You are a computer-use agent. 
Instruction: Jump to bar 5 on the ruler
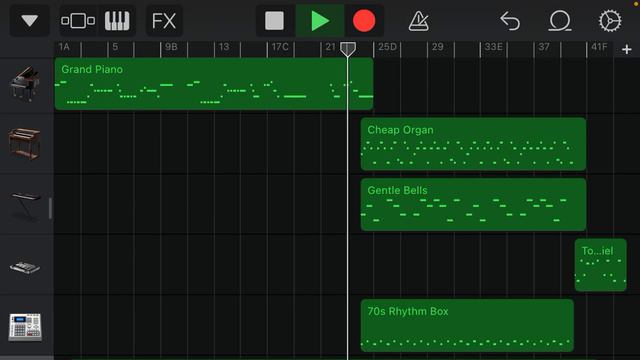tap(115, 47)
